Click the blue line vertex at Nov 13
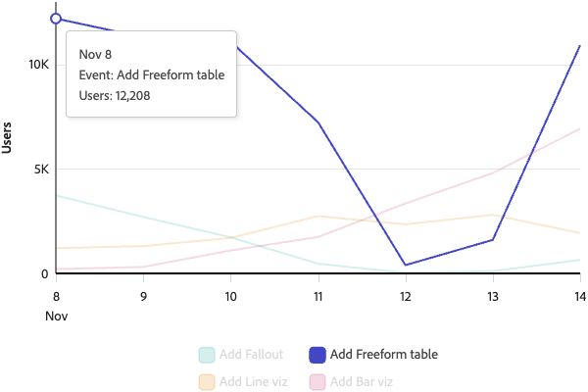The image size is (588, 392). 493,239
